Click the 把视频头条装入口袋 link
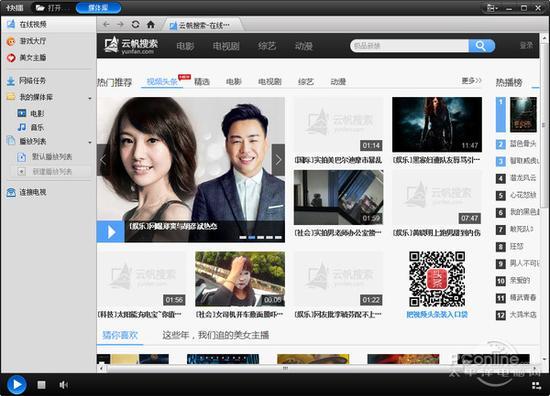Screen dimensions: 550x396 pos(437,315)
